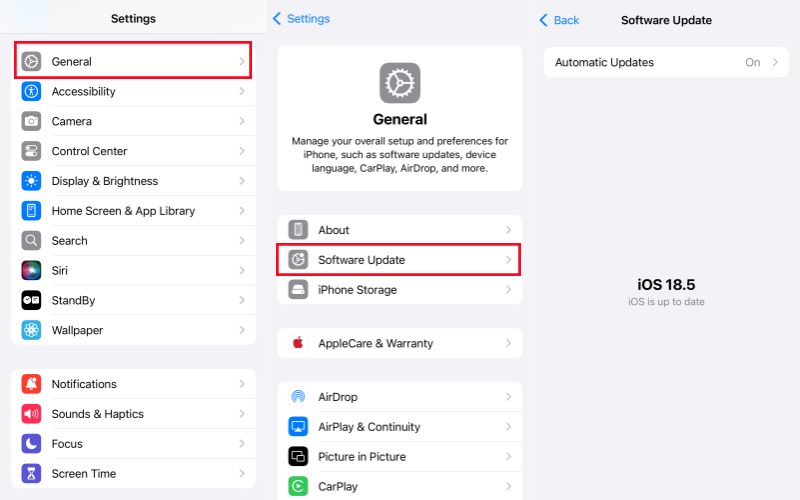Open Display & Brightness settings row
The image size is (800, 500).
click(x=133, y=181)
